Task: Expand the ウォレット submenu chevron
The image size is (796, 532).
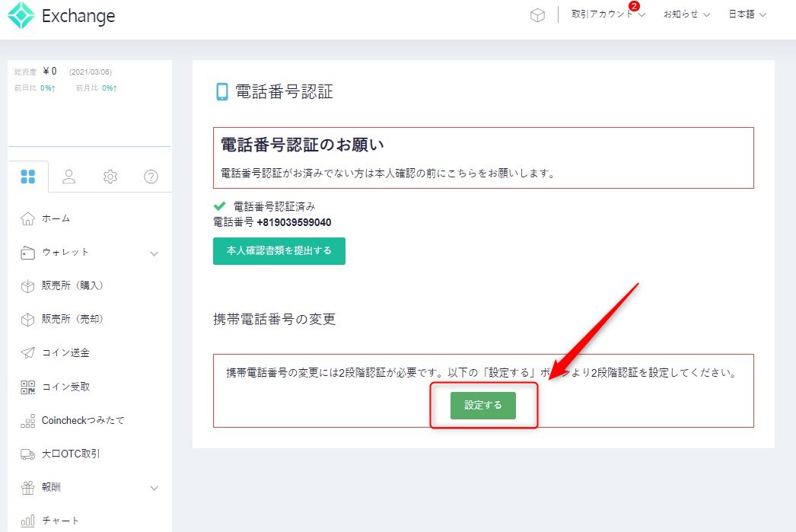Action: (154, 253)
